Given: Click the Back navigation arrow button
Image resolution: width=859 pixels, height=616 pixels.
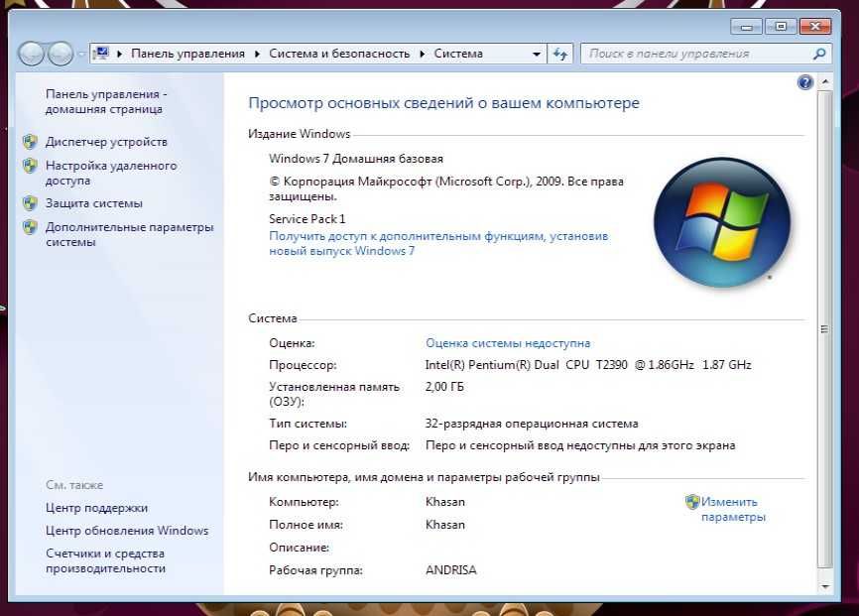Looking at the screenshot, I should 31,54.
